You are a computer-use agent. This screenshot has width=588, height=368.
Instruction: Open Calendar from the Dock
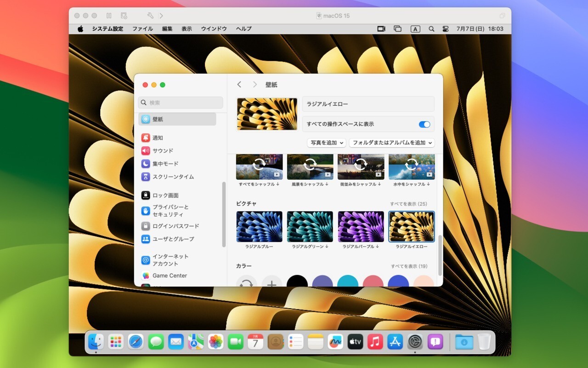pyautogui.click(x=255, y=341)
